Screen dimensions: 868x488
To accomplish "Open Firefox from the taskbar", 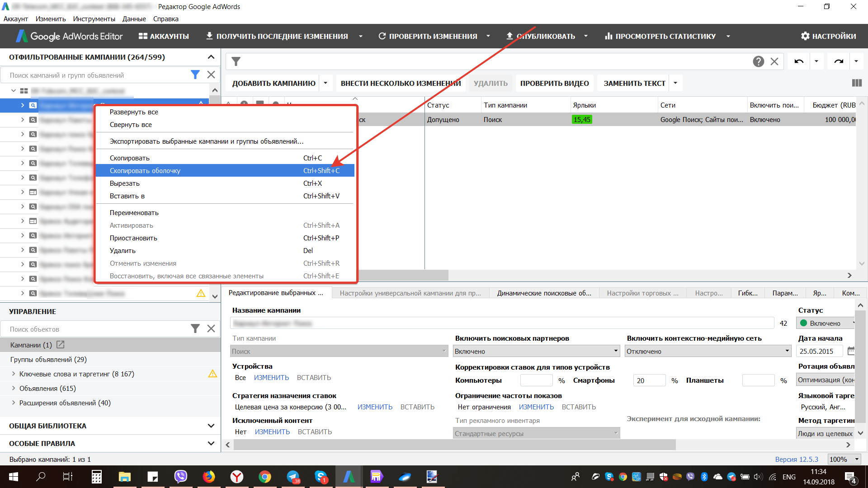I will coord(209,477).
